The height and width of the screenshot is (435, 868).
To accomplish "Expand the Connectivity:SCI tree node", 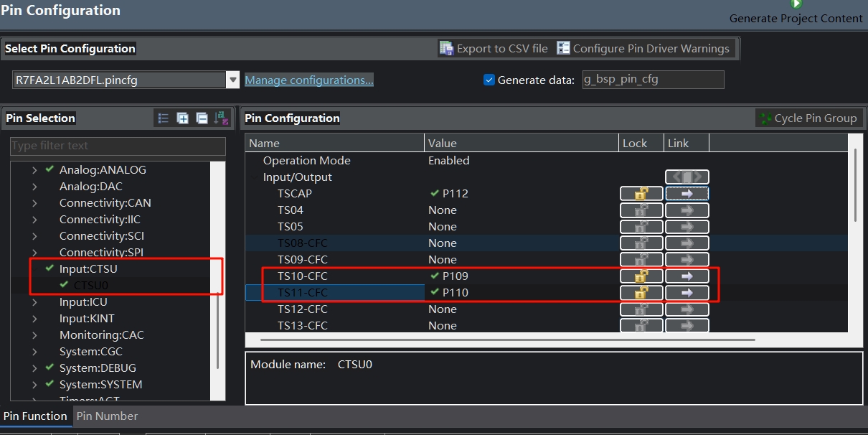I will pos(34,236).
